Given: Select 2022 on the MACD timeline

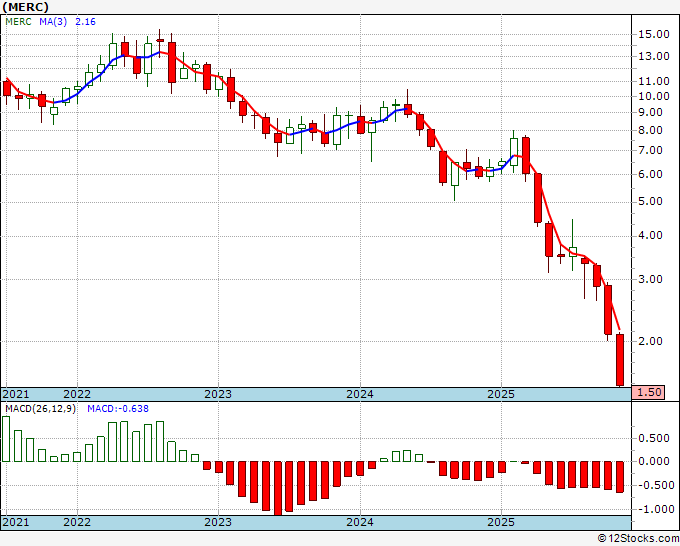Looking at the screenshot, I should click(77, 522).
